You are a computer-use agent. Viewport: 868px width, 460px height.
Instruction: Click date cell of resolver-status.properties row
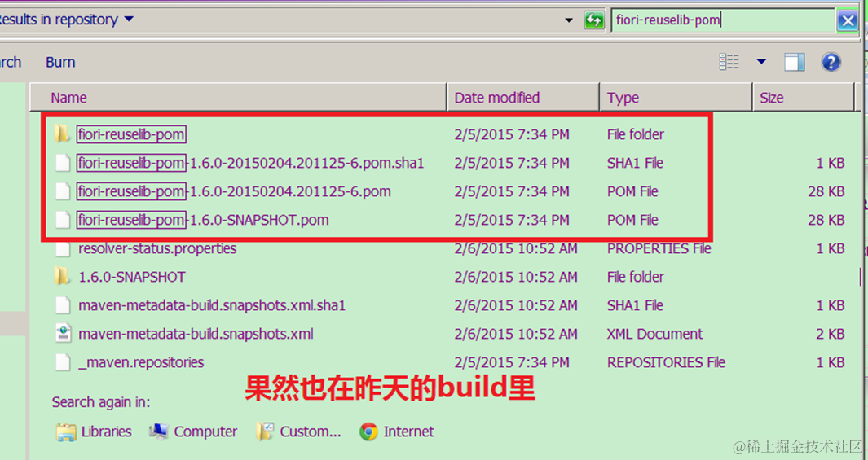[x=516, y=249]
